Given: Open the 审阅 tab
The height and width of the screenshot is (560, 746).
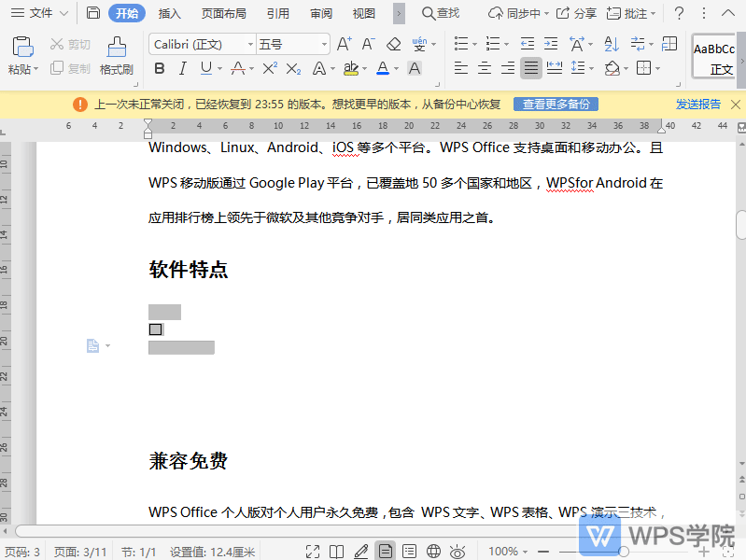Looking at the screenshot, I should (321, 13).
